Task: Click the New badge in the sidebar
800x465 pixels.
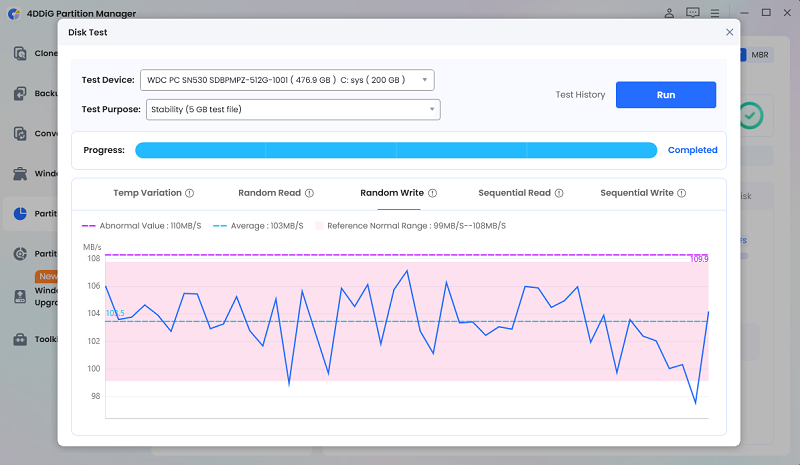Action: 47,276
